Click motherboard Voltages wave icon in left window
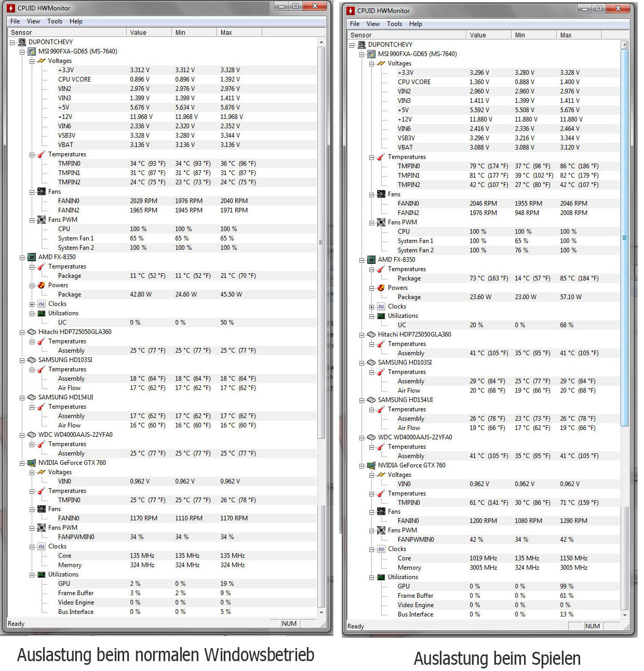This screenshot has width=644, height=671. click(x=42, y=61)
